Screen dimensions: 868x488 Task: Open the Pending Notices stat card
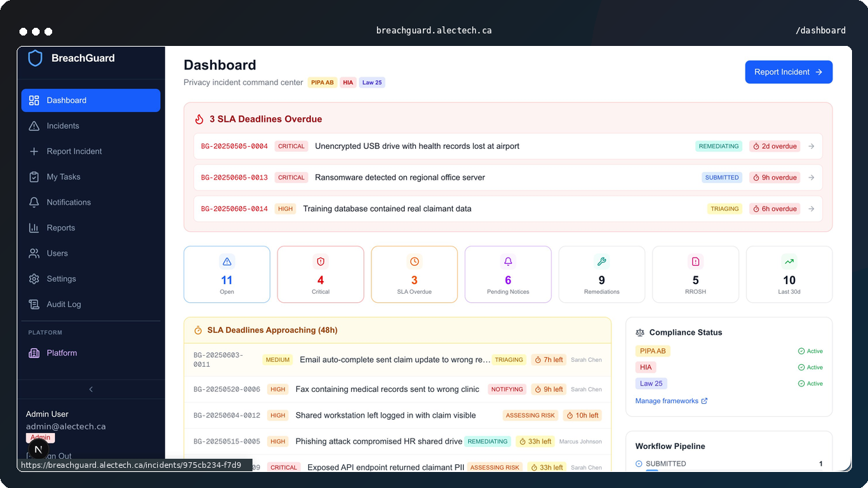(x=508, y=274)
